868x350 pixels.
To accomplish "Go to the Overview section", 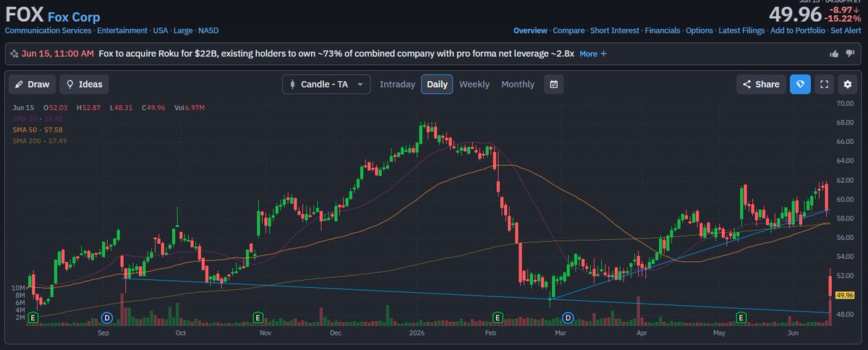I will [530, 31].
